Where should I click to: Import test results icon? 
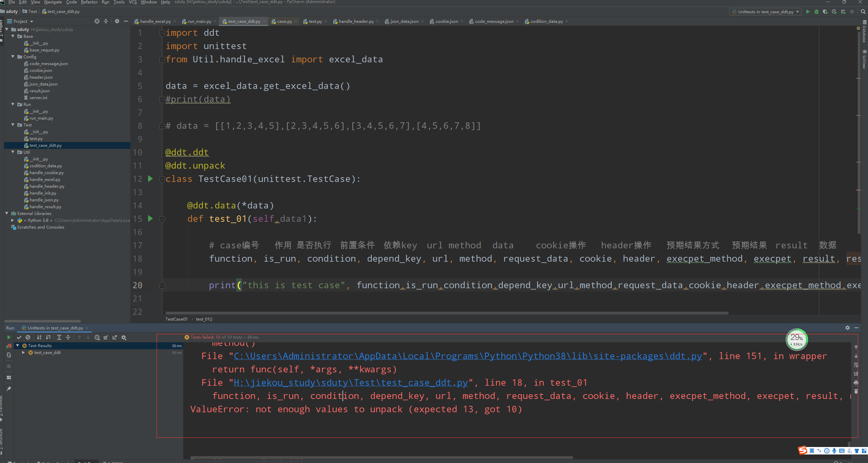click(106, 337)
